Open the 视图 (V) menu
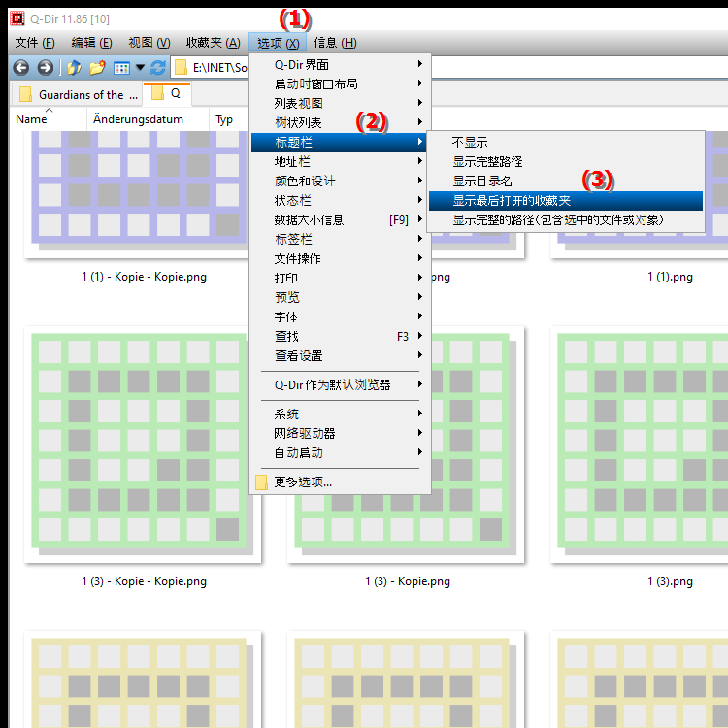Viewport: 728px width, 728px height. click(149, 43)
